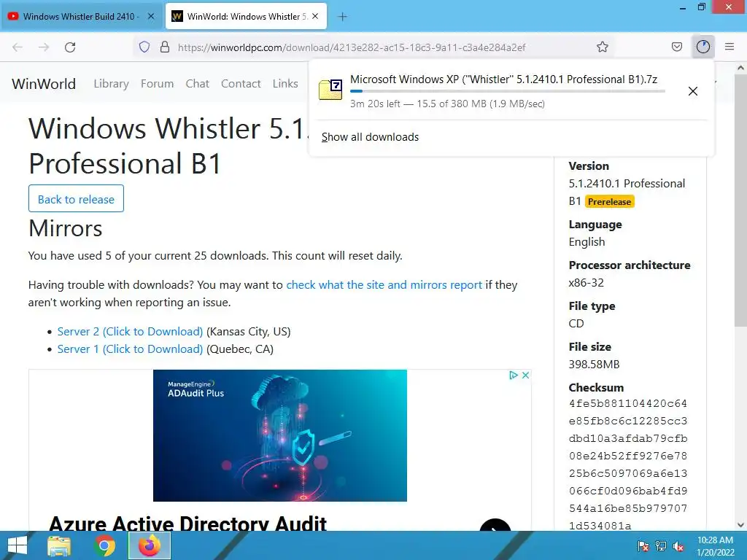Click the download filename Microsoft Windows XP Whistler
The image size is (747, 560).
[503, 79]
